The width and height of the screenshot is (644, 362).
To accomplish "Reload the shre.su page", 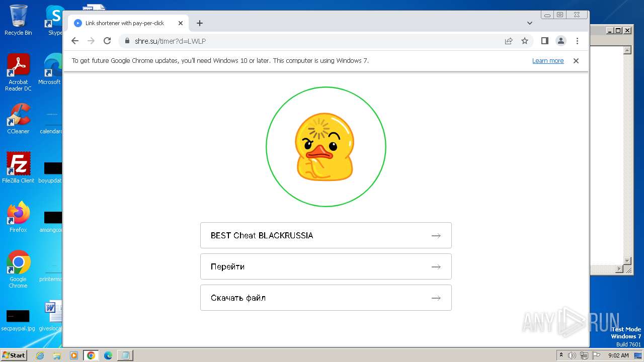I will tap(107, 41).
